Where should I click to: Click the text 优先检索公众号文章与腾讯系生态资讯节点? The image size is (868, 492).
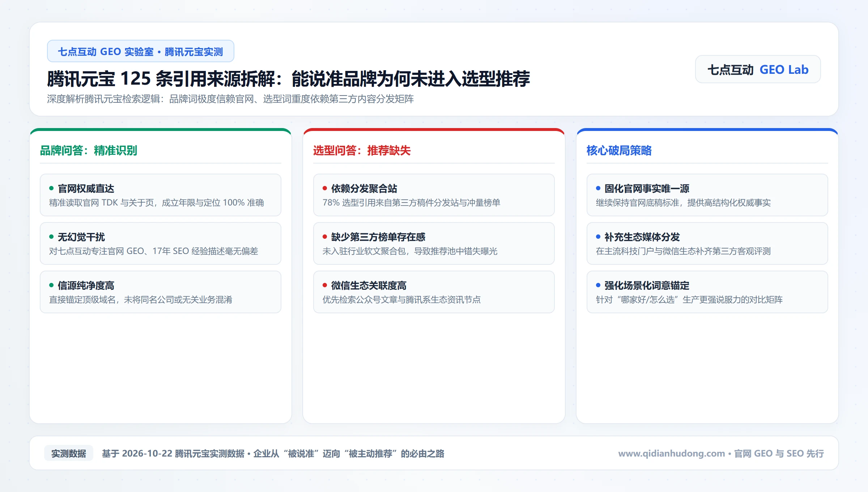pos(402,300)
